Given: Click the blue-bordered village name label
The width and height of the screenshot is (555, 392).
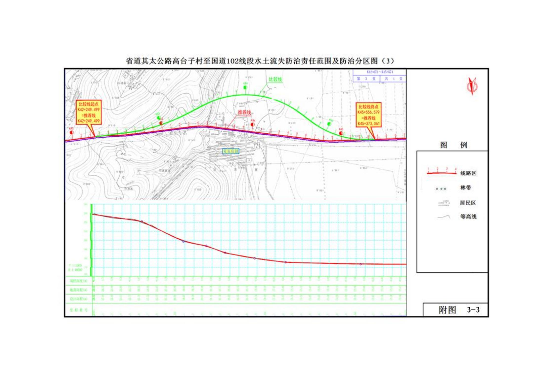Looking at the screenshot, I should (x=230, y=151).
